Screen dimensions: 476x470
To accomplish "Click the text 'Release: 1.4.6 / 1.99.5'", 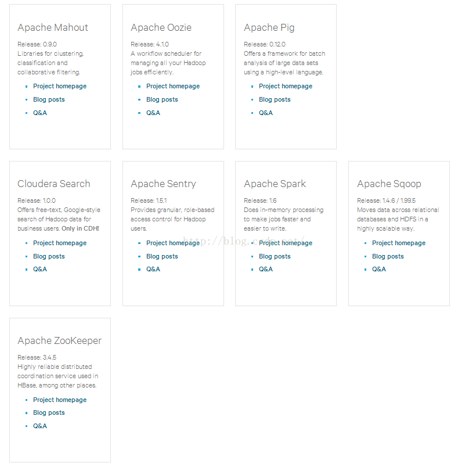I will [x=387, y=200].
